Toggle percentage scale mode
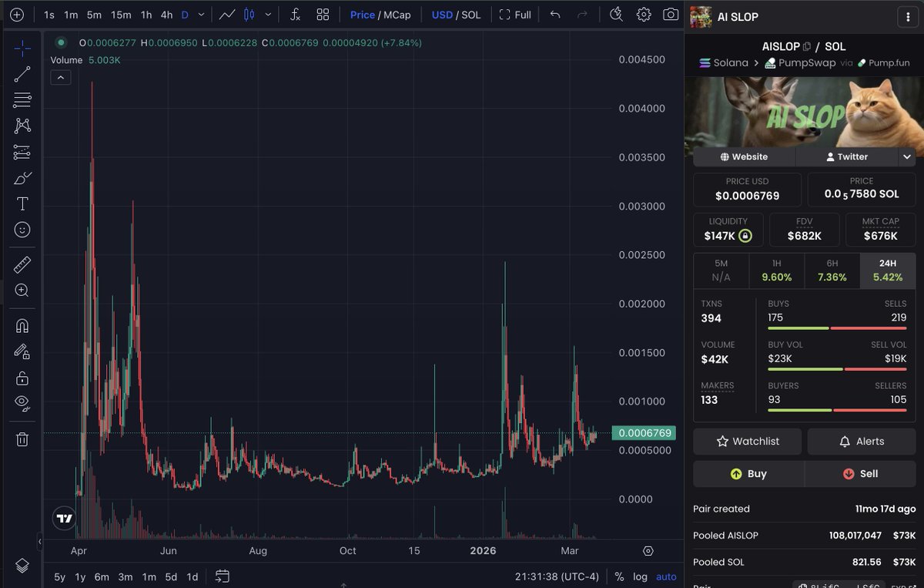Image resolution: width=924 pixels, height=588 pixels. (x=619, y=576)
